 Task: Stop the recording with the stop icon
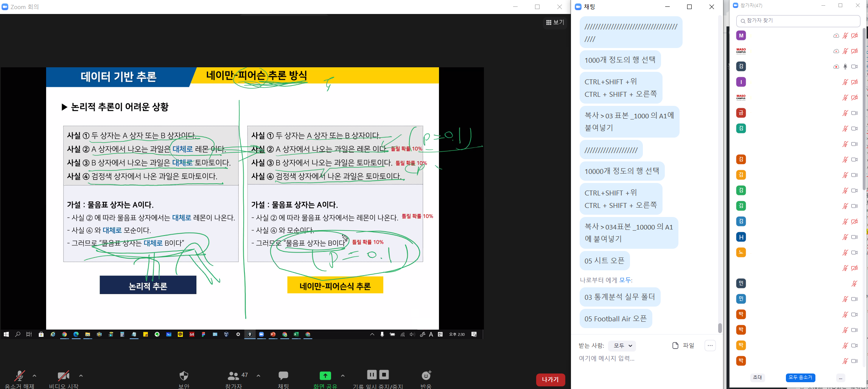384,375
